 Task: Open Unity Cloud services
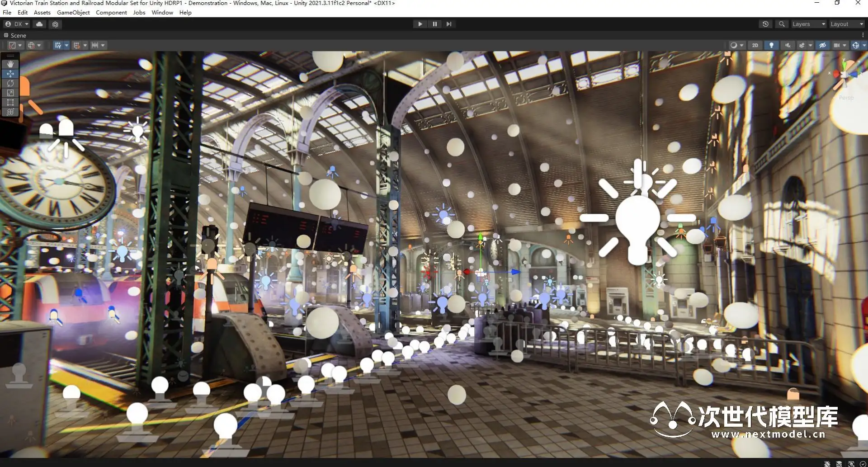pyautogui.click(x=39, y=24)
